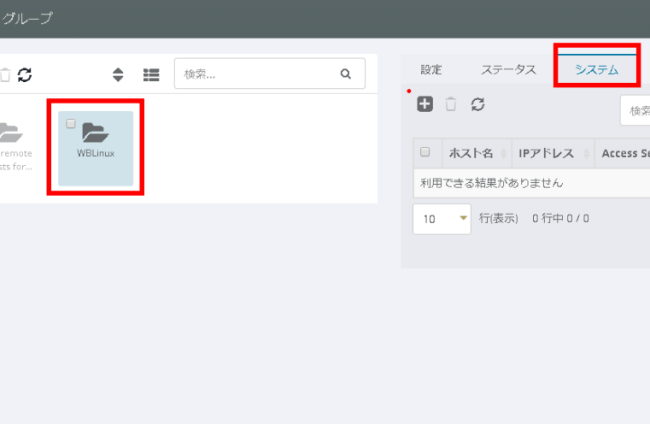Click the add system plus icon
Image resolution: width=650 pixels, height=424 pixels.
425,104
